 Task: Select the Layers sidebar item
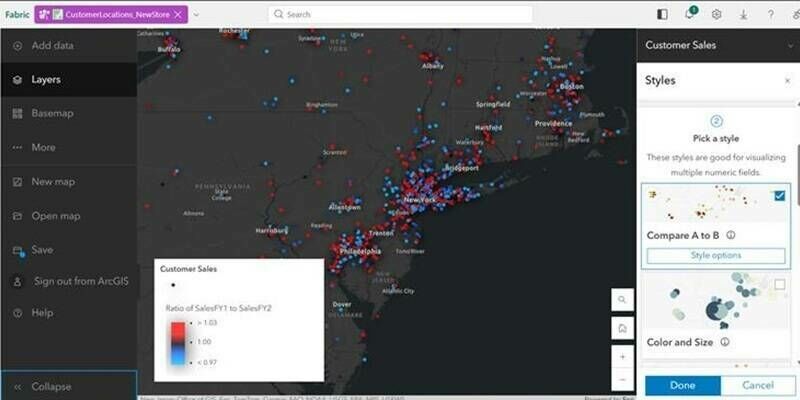coord(68,80)
